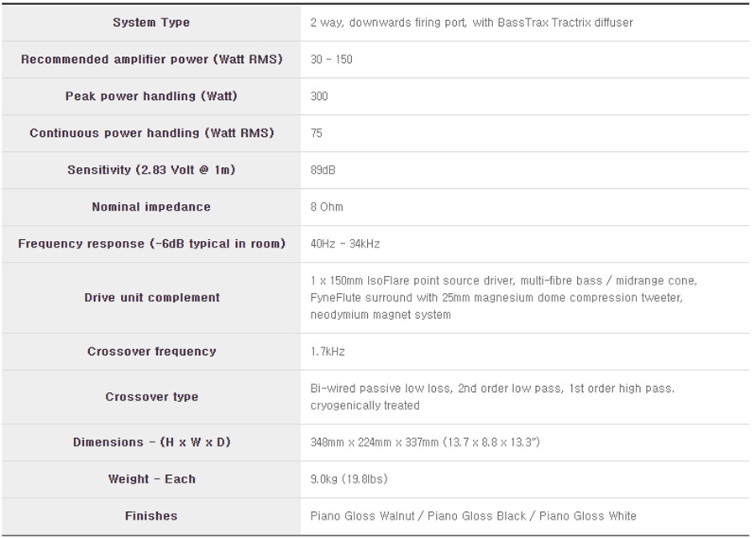Select the 40Hz - 34kHz value
The width and height of the screenshot is (756, 538).
click(344, 244)
